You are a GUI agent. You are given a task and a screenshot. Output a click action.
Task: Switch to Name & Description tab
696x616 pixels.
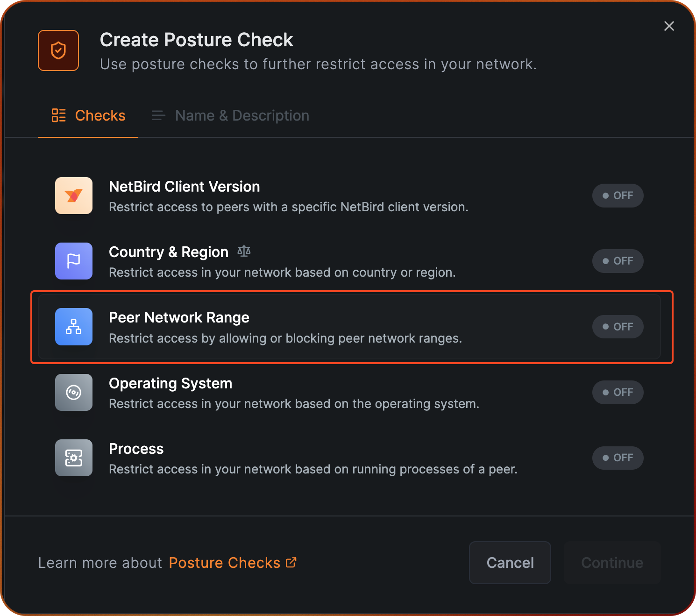pos(231,115)
